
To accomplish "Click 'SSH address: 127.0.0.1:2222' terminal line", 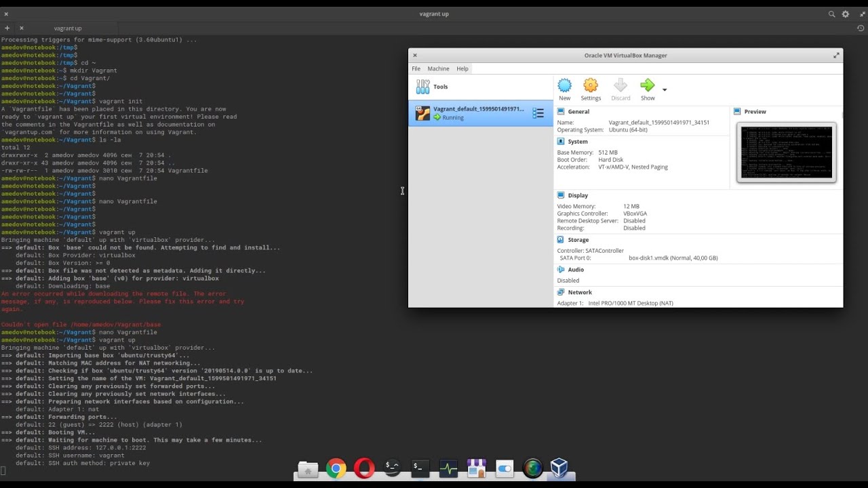I will pyautogui.click(x=81, y=448).
